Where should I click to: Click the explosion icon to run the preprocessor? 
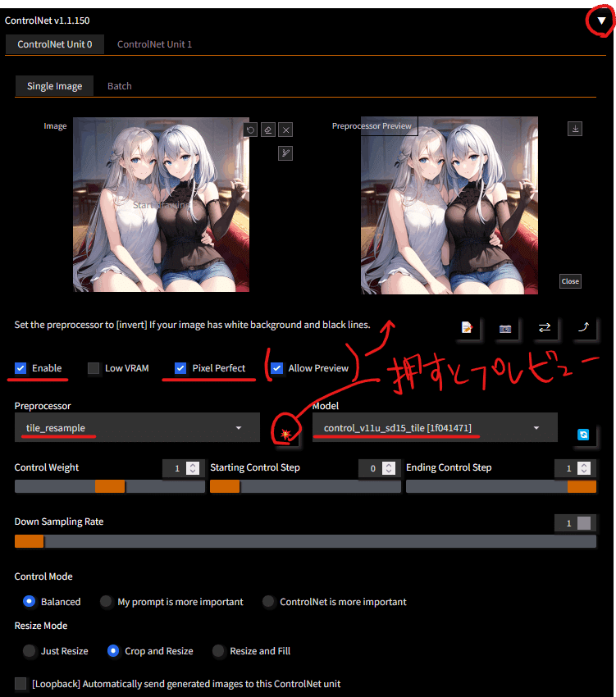pos(285,434)
